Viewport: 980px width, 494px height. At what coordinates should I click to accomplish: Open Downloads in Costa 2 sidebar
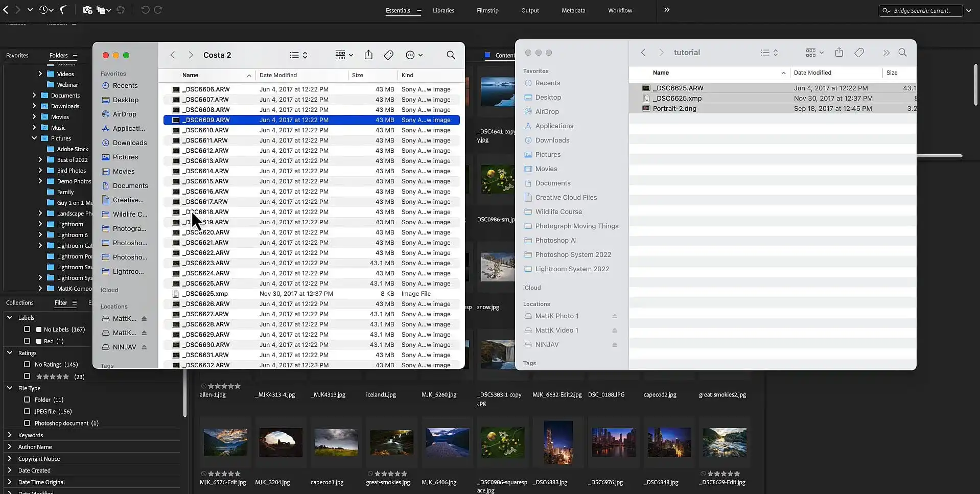(x=129, y=143)
